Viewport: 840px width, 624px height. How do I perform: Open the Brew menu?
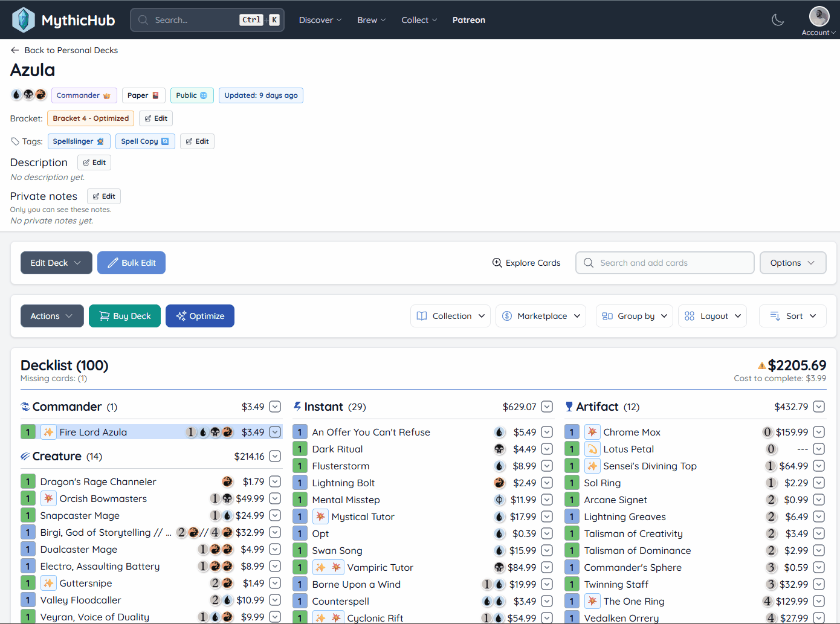(371, 20)
